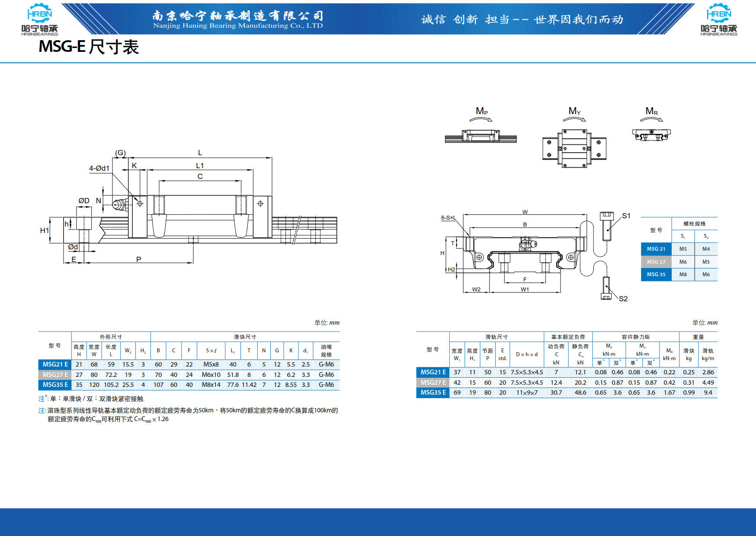Click the 6-S×L dimension label
The image size is (756, 536).
(448, 217)
